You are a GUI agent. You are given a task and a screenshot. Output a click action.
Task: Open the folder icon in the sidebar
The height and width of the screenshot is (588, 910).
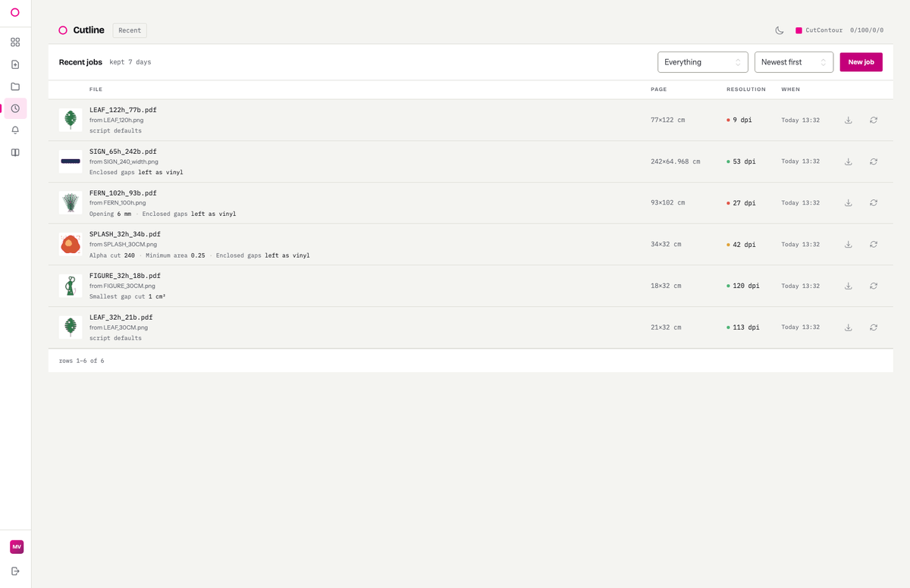coord(15,86)
